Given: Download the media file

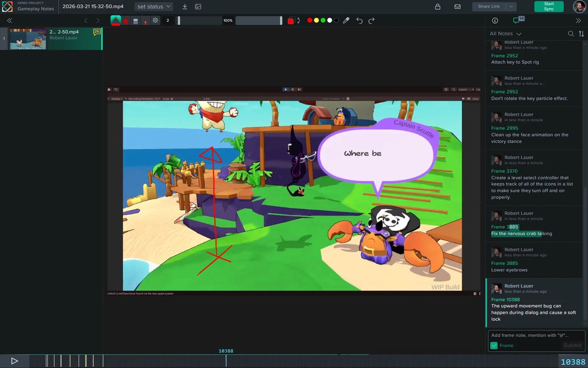Looking at the screenshot, I should (x=185, y=6).
